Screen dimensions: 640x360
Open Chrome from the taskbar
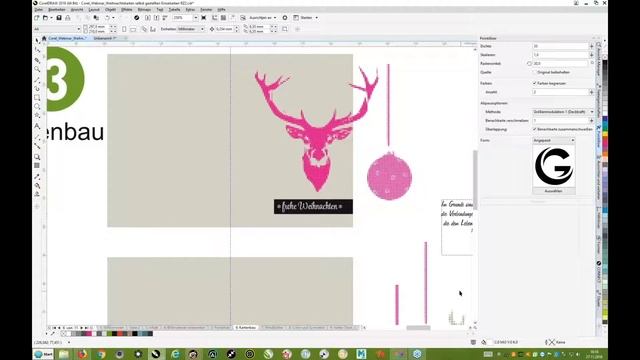[x=101, y=354]
